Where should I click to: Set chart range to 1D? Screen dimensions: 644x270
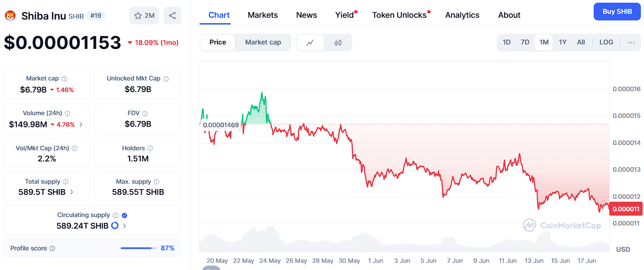(506, 42)
